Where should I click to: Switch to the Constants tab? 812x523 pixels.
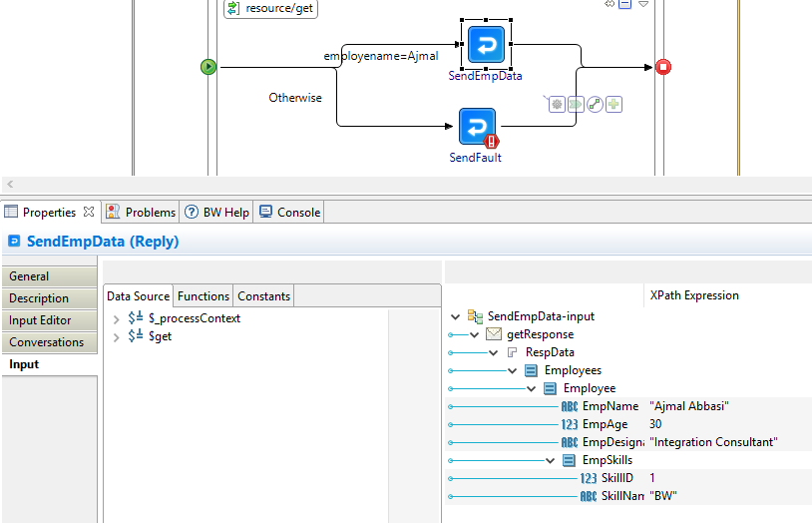pos(263,296)
